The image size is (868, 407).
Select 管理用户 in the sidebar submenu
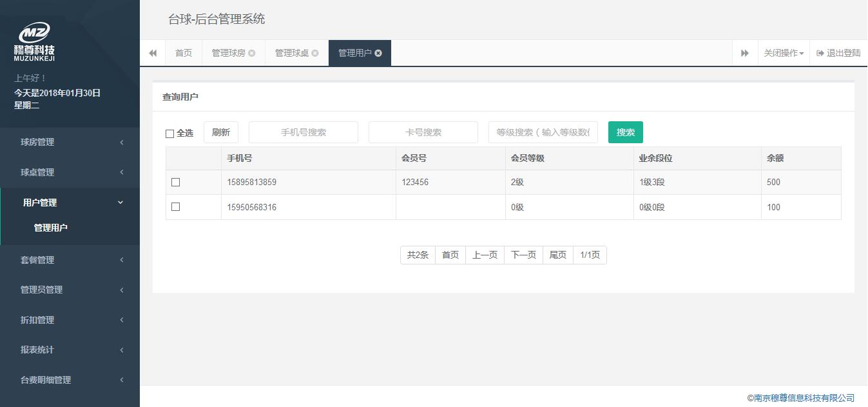pos(51,228)
